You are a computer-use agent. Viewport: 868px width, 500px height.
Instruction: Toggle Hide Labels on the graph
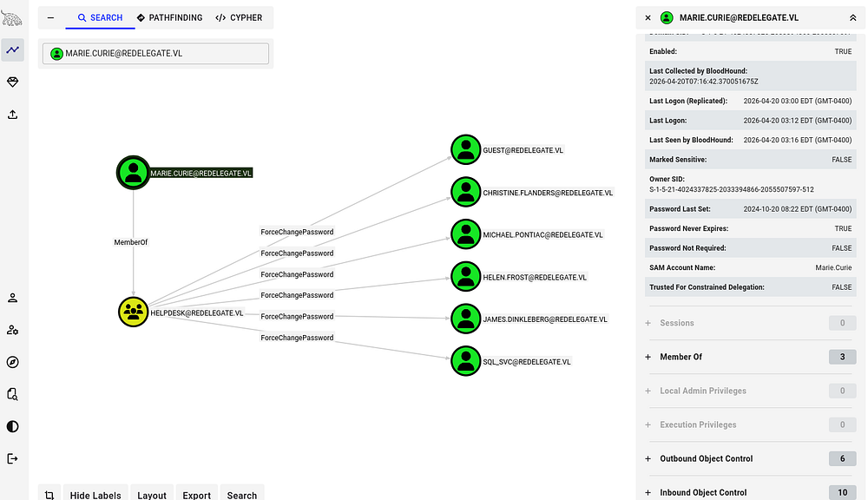coord(95,495)
